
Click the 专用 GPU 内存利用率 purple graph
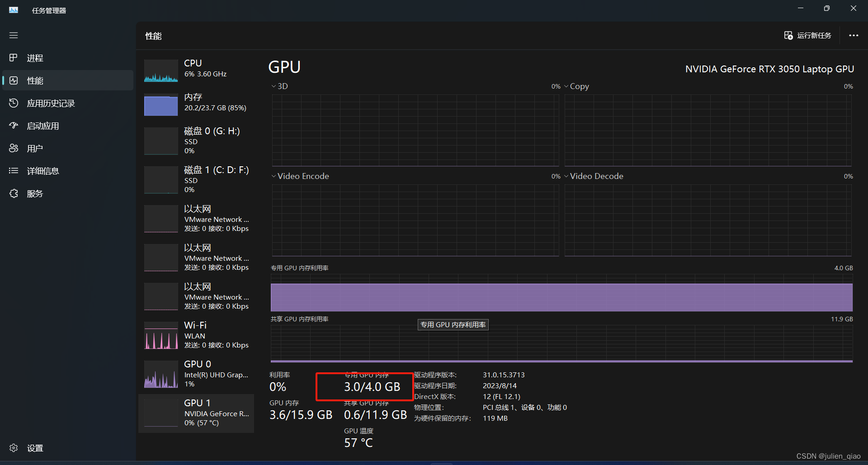pyautogui.click(x=561, y=292)
